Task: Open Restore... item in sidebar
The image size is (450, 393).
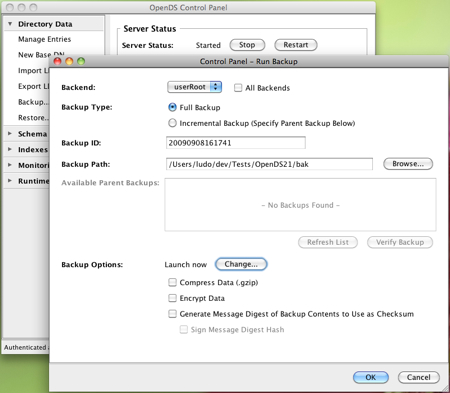Action: point(33,117)
